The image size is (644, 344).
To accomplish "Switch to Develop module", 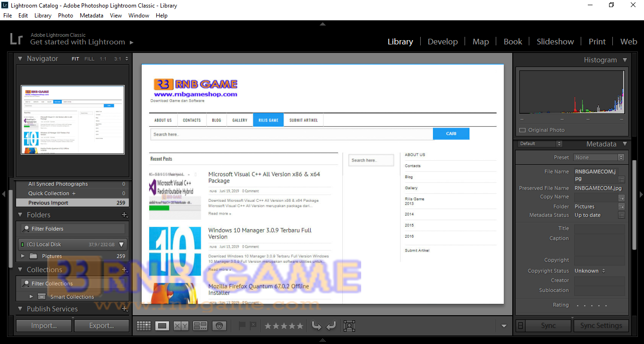I will [x=443, y=42].
